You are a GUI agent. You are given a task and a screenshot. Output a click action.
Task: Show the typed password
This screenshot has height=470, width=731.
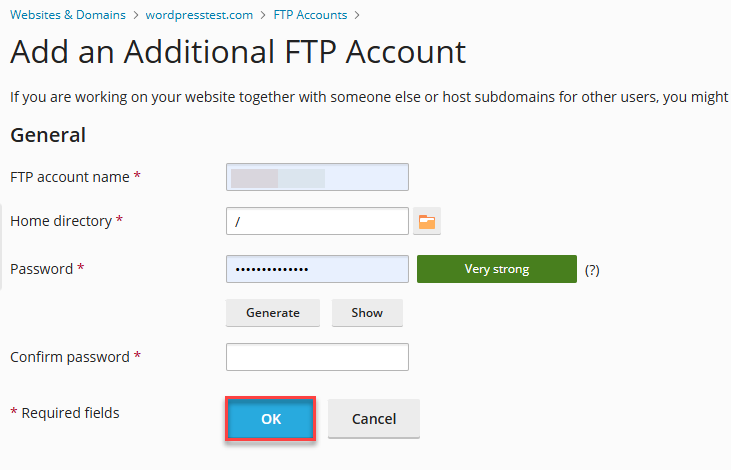[367, 313]
